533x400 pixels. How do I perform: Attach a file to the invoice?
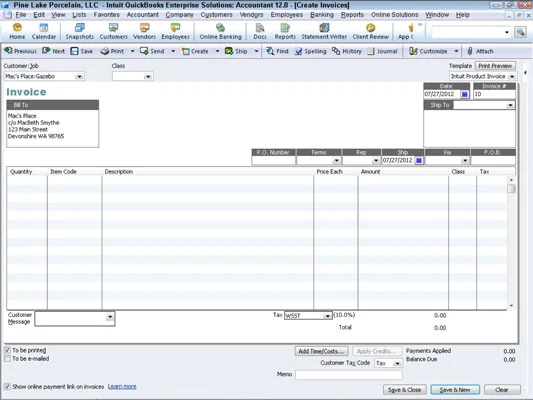(x=480, y=51)
